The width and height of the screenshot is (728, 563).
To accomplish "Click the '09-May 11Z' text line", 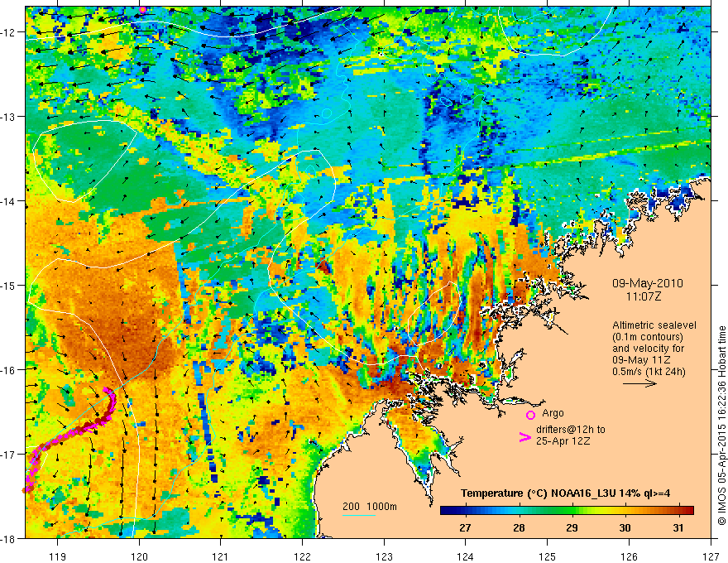I will point(640,360).
